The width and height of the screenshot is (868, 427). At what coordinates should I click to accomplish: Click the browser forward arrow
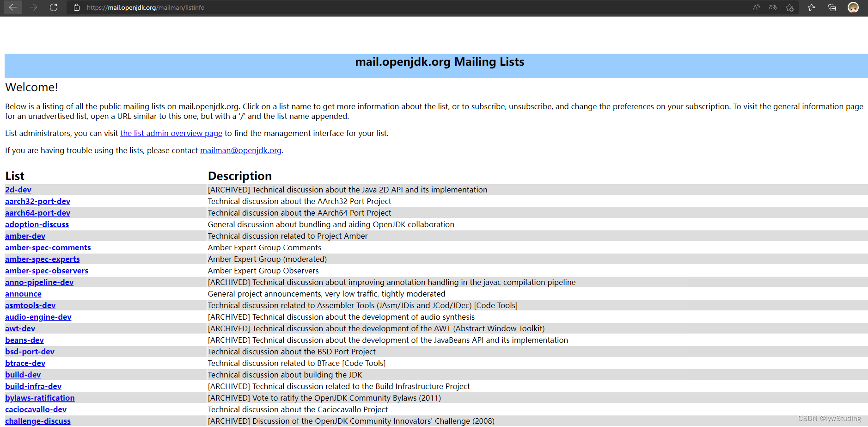tap(33, 7)
